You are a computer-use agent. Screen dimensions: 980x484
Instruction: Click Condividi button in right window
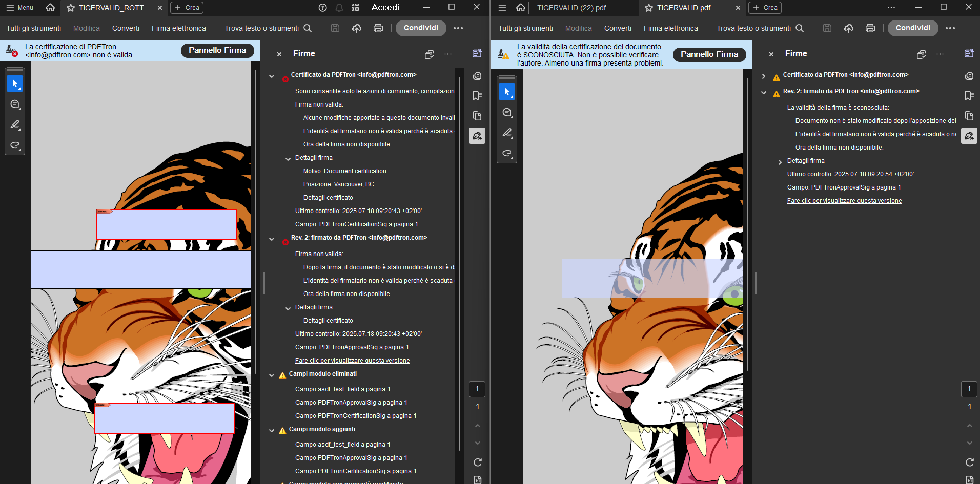point(913,28)
